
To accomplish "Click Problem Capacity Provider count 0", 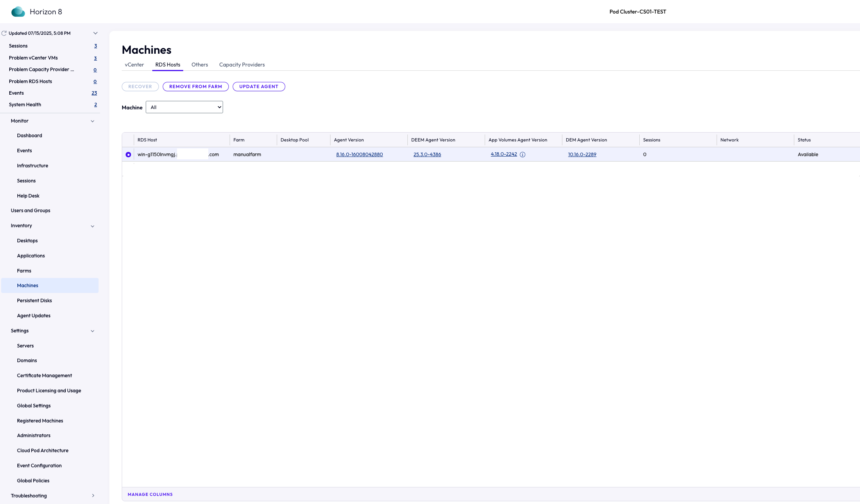I will (95, 70).
